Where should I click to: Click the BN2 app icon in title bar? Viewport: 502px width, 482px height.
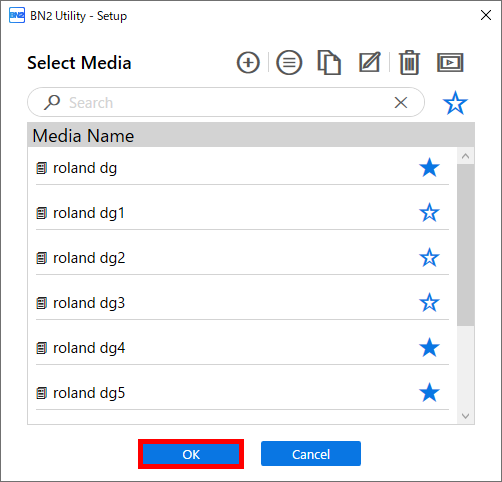coord(17,15)
